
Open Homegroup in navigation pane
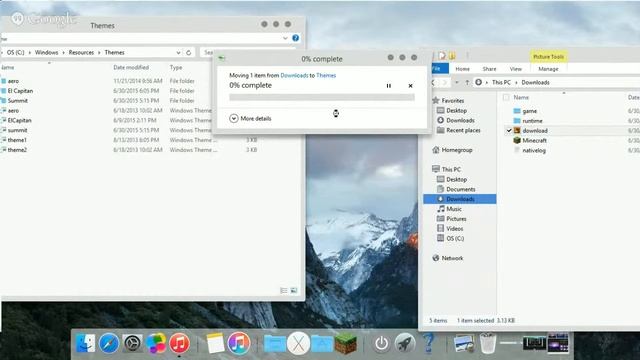452,150
